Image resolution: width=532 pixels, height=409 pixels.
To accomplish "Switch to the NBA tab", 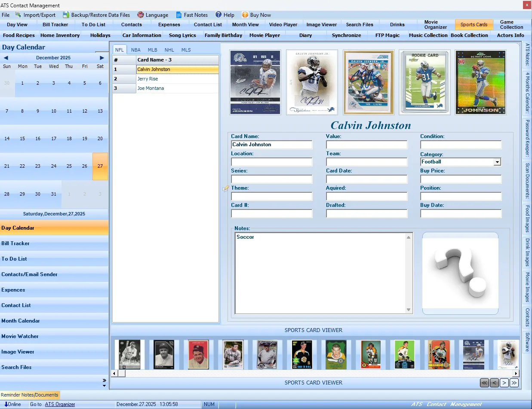I will coord(136,50).
